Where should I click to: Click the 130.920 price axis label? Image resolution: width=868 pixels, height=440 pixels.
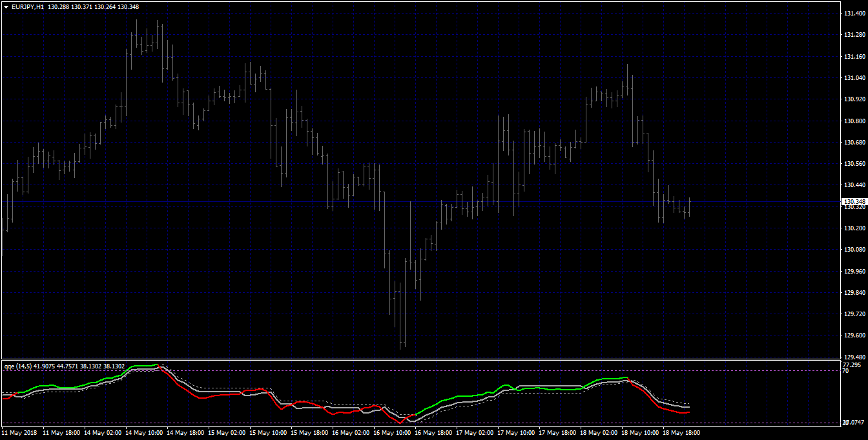(854, 99)
